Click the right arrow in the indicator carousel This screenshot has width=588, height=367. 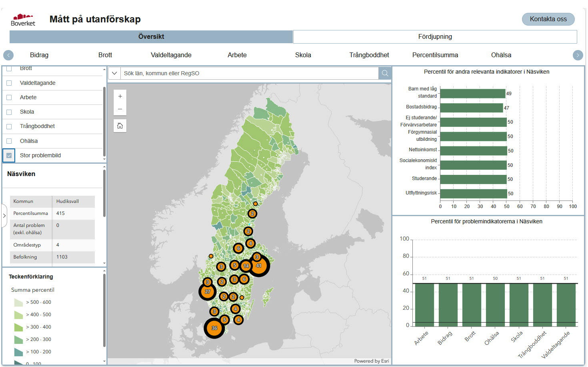[x=578, y=55]
